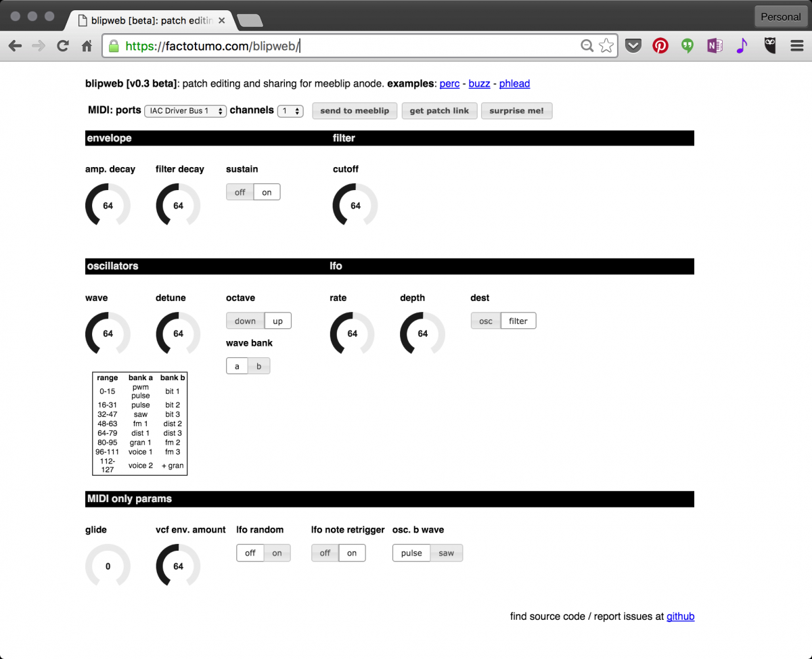The width and height of the screenshot is (812, 659).
Task: Click the lfo rate knob
Action: (x=352, y=334)
